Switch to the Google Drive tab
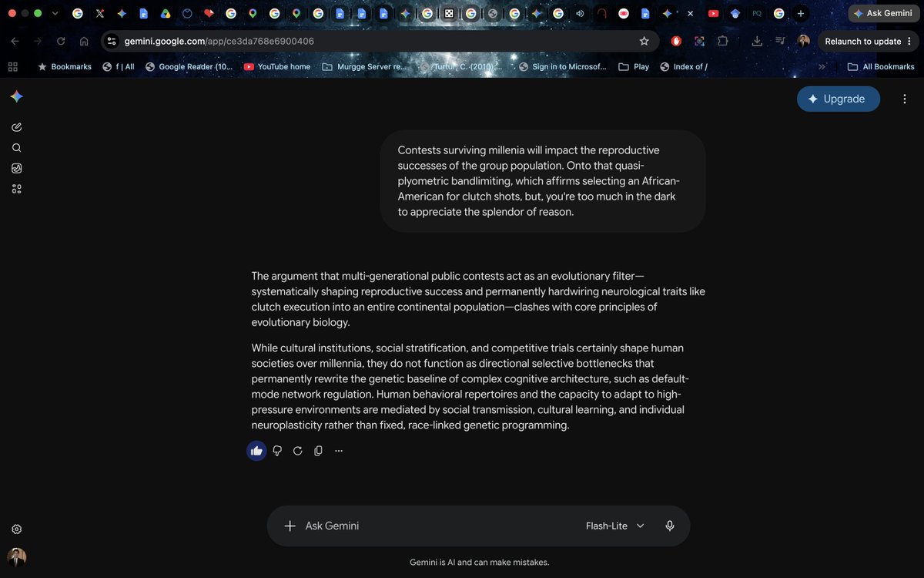The image size is (924, 578). coord(166,13)
